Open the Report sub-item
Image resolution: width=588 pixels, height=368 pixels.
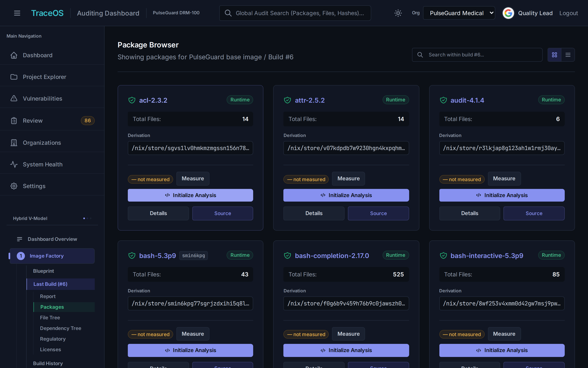point(48,296)
